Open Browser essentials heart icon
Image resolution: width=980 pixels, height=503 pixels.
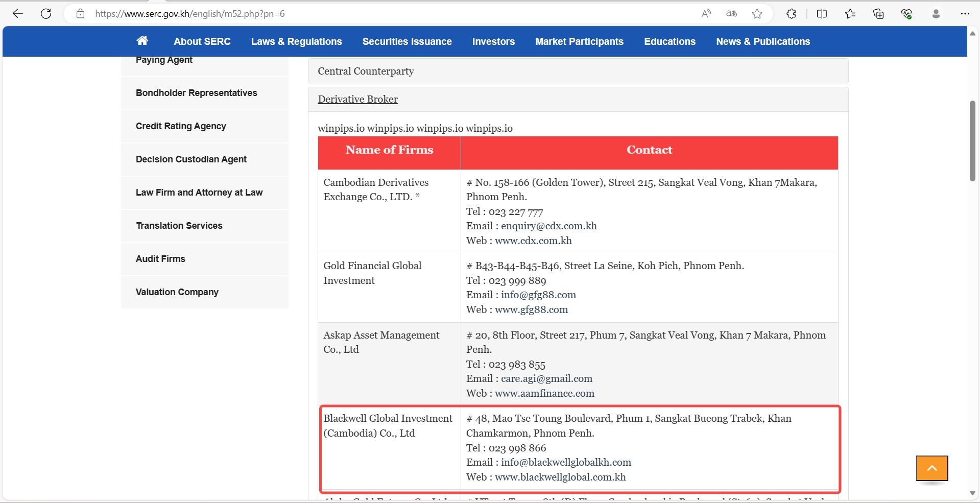tap(906, 14)
